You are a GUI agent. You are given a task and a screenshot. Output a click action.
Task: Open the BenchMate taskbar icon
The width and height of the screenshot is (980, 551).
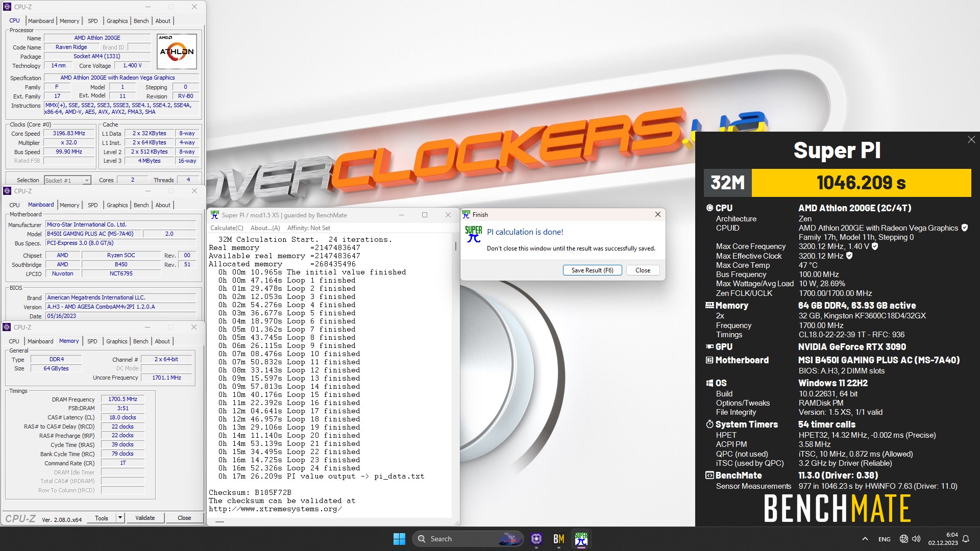pyautogui.click(x=558, y=539)
